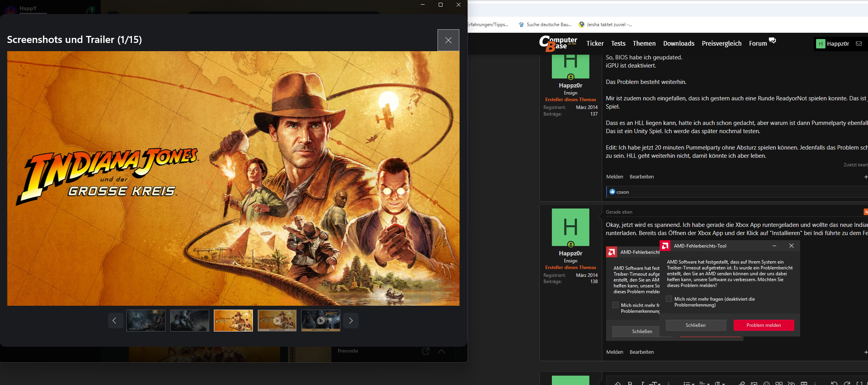Maximize the Xbox app window

441,5
